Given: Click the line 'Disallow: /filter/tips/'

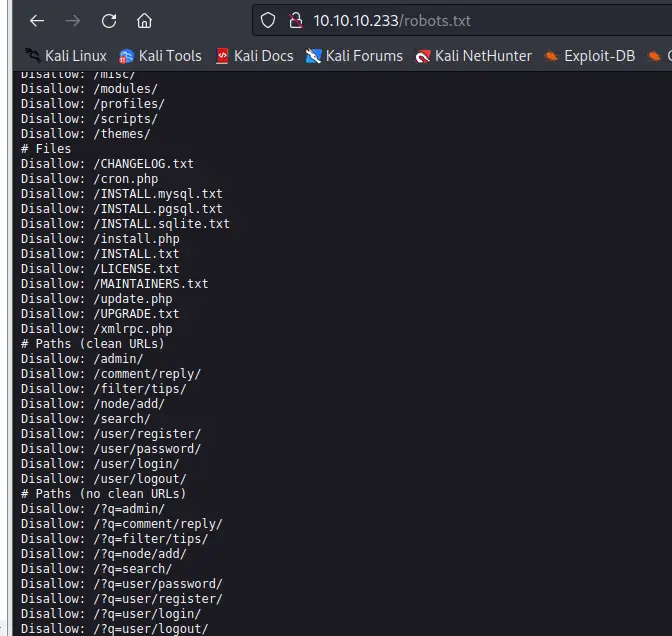Looking at the screenshot, I should point(104,389).
